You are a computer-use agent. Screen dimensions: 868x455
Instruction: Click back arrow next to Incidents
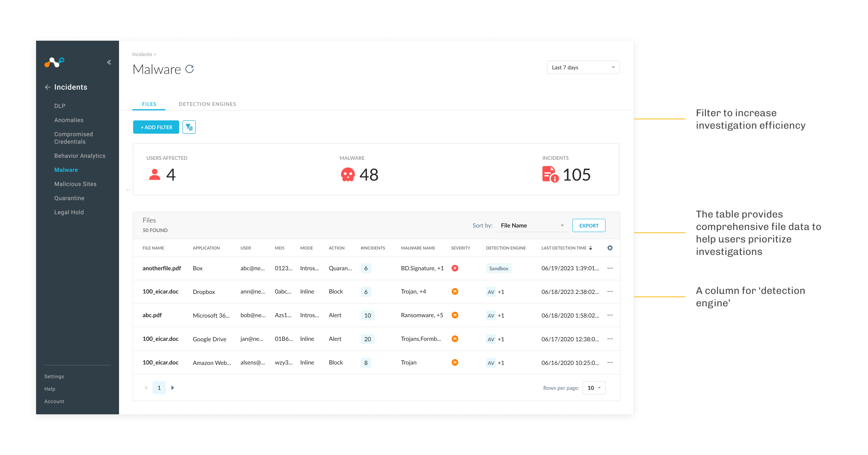[48, 87]
